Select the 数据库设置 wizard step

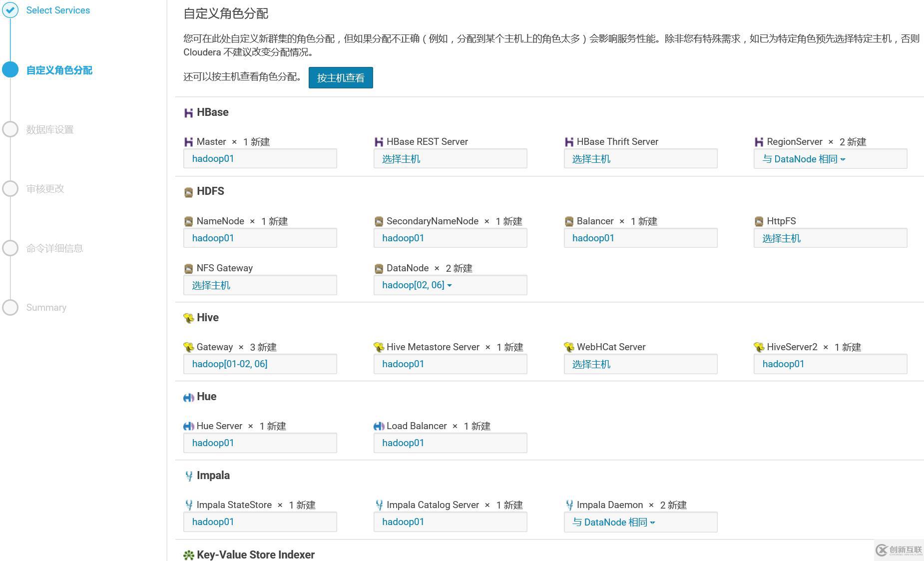[50, 129]
